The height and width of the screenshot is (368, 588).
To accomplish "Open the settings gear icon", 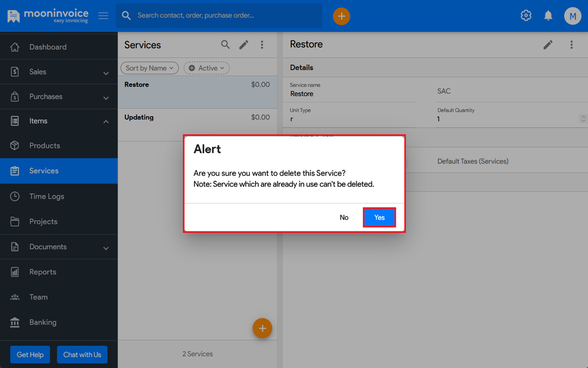I will (526, 16).
